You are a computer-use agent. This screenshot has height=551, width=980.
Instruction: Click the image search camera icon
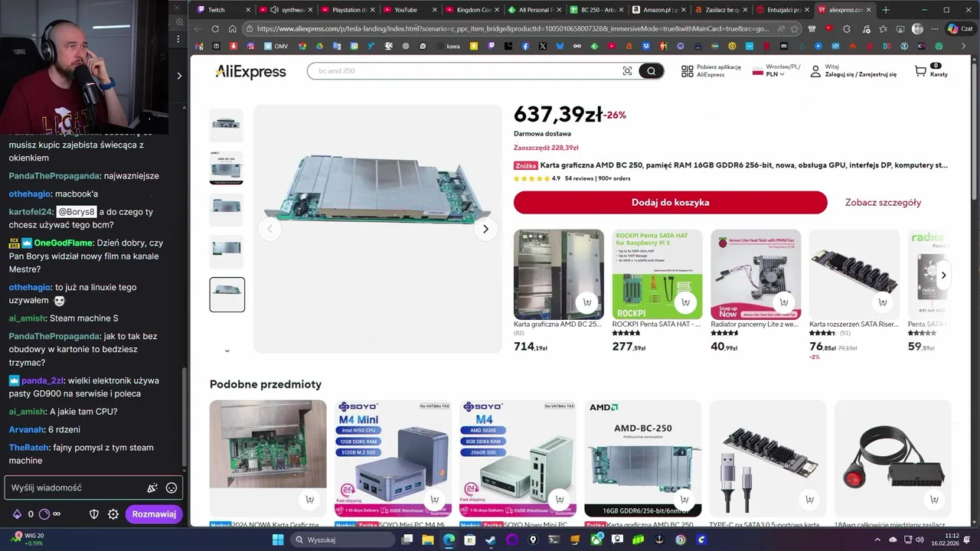point(627,71)
